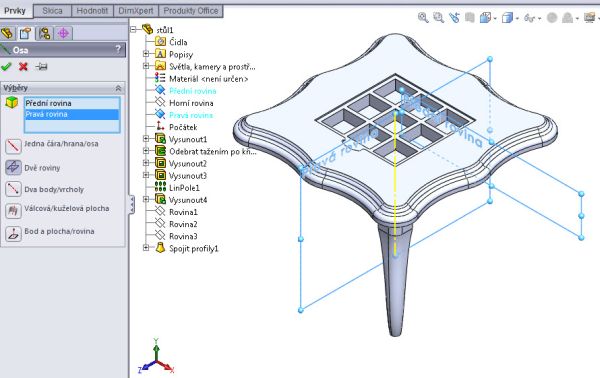This screenshot has height=378, width=600.
Task: Open the ConfigurationManager tab icon
Action: (x=44, y=33)
